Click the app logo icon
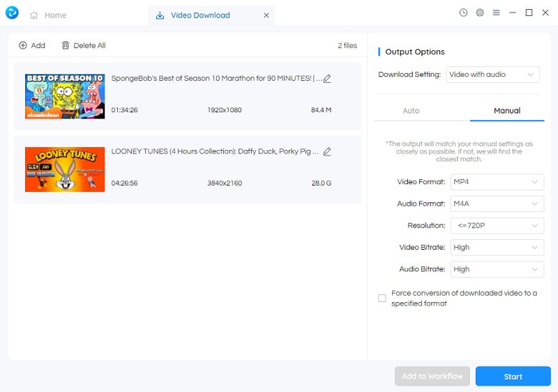This screenshot has height=392, width=558. coord(12,13)
